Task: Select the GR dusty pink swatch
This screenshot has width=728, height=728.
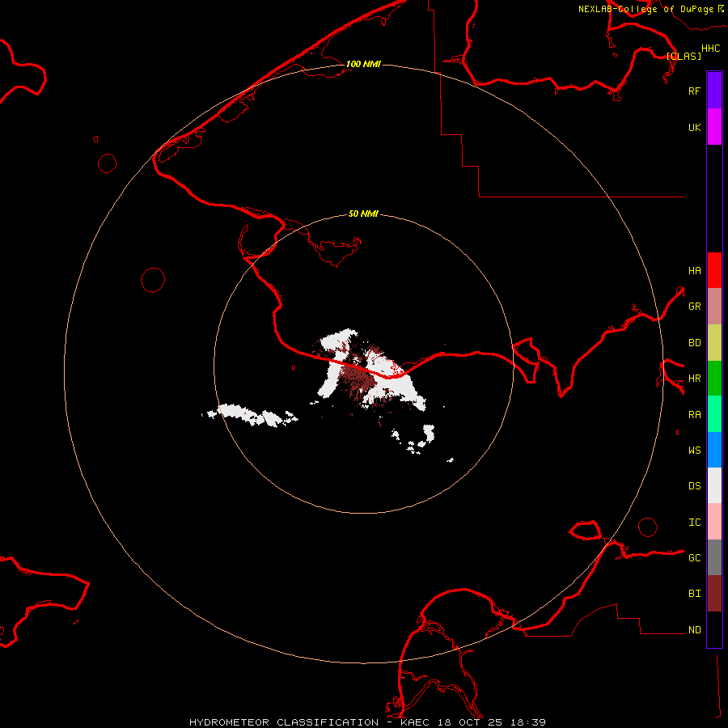Action: tap(714, 307)
